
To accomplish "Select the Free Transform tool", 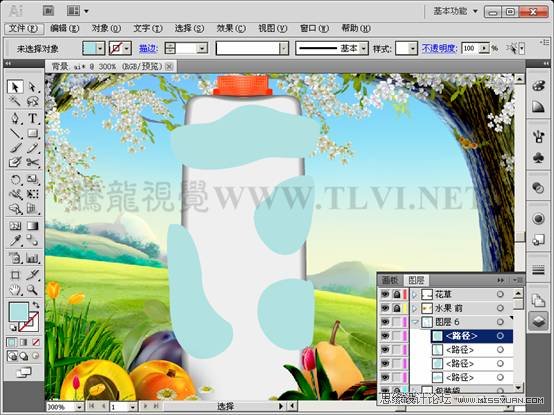I will coord(33,194).
